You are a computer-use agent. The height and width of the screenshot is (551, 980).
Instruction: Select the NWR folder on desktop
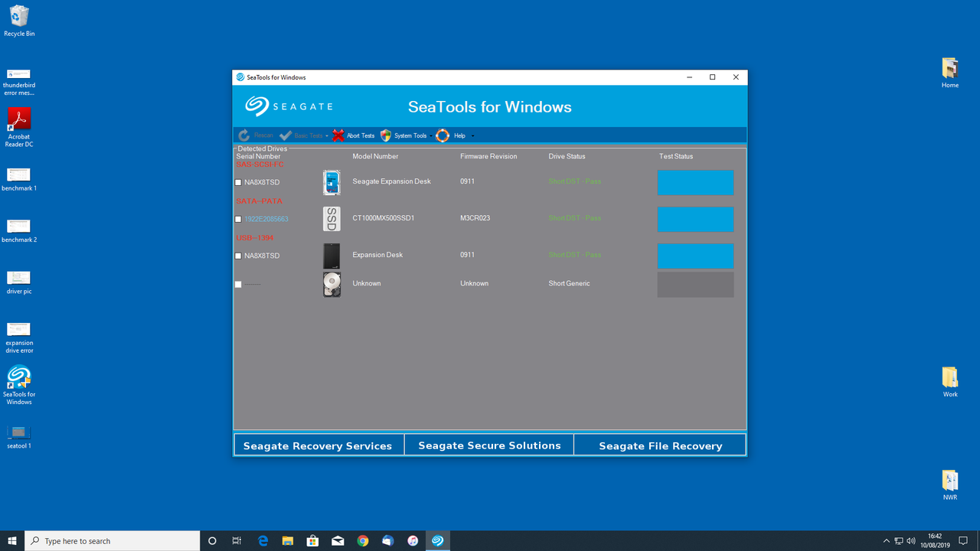coord(950,485)
